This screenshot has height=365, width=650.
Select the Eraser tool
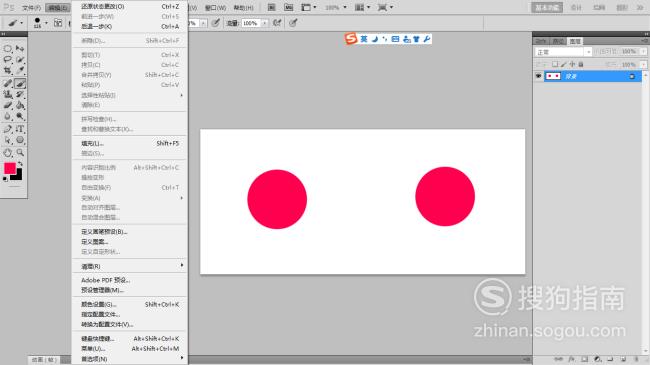(8, 105)
